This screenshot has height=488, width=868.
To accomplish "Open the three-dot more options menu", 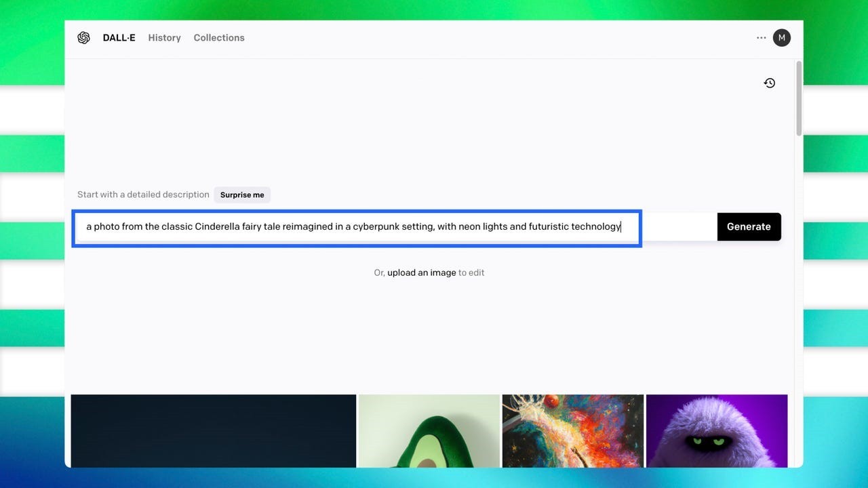I will 761,38.
